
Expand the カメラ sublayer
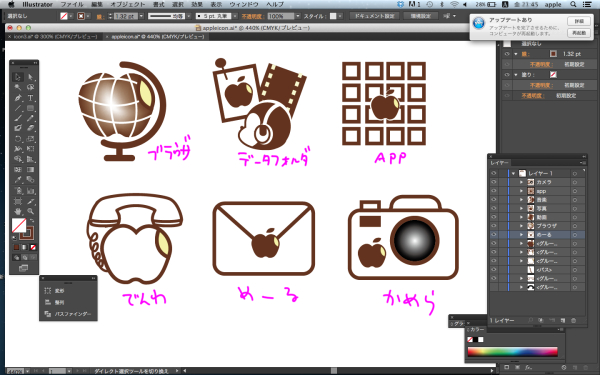click(521, 182)
